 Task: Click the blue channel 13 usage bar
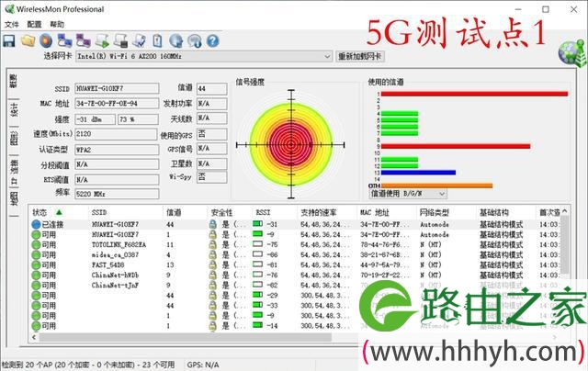pos(419,173)
